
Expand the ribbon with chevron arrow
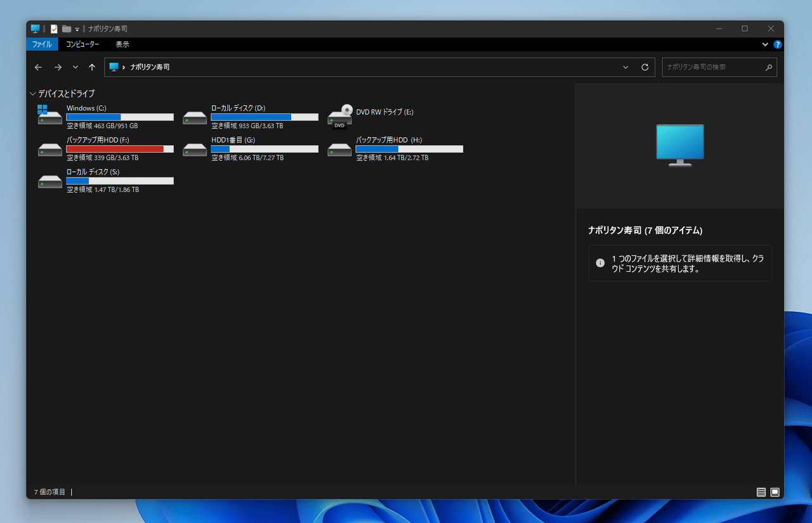[x=765, y=44]
